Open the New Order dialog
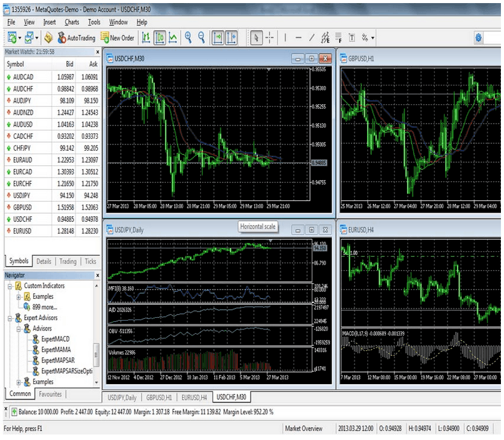Image resolution: width=504 pixels, height=440 pixels. (117, 38)
